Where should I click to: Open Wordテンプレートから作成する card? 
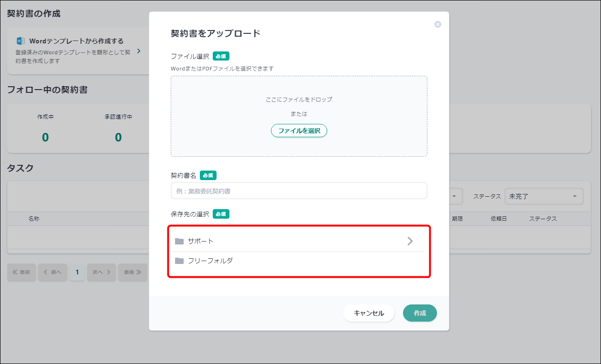(x=76, y=51)
